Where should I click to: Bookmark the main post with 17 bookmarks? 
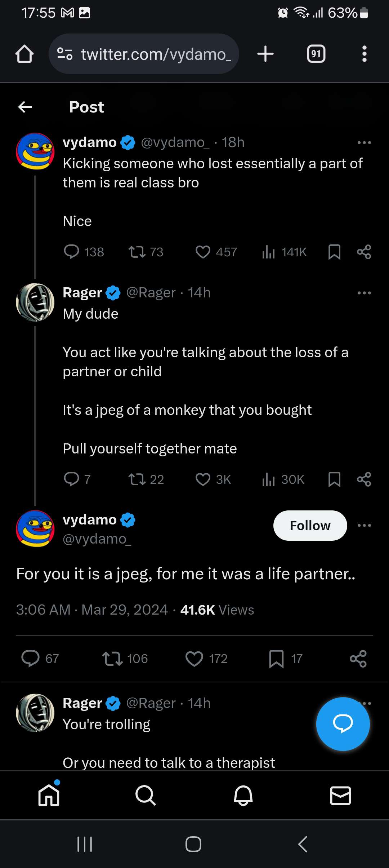[276, 659]
